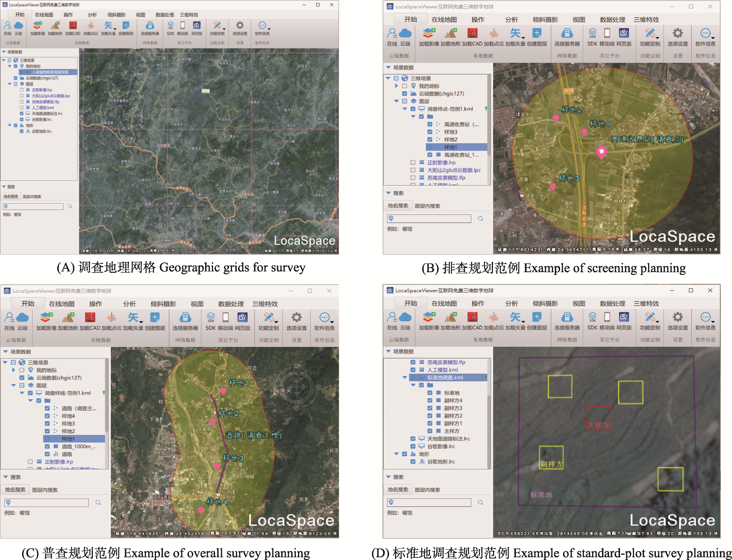In window D, click the search magnifier button

480,502
